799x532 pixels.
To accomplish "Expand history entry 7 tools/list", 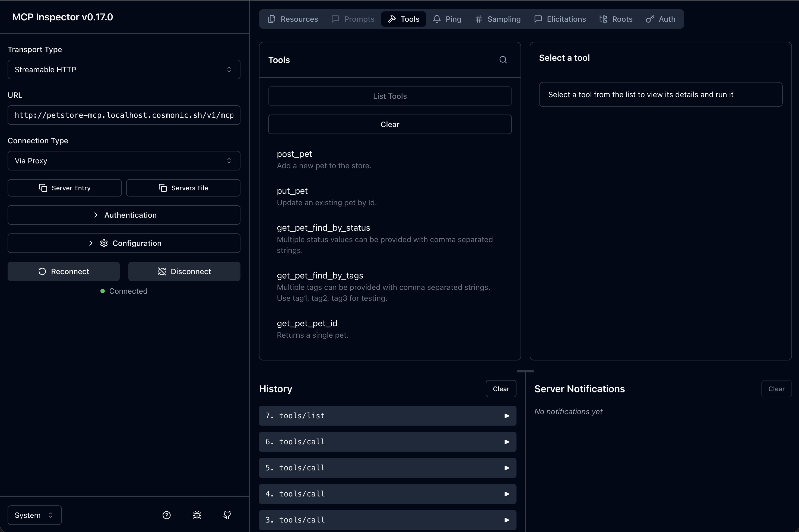I will [388, 416].
